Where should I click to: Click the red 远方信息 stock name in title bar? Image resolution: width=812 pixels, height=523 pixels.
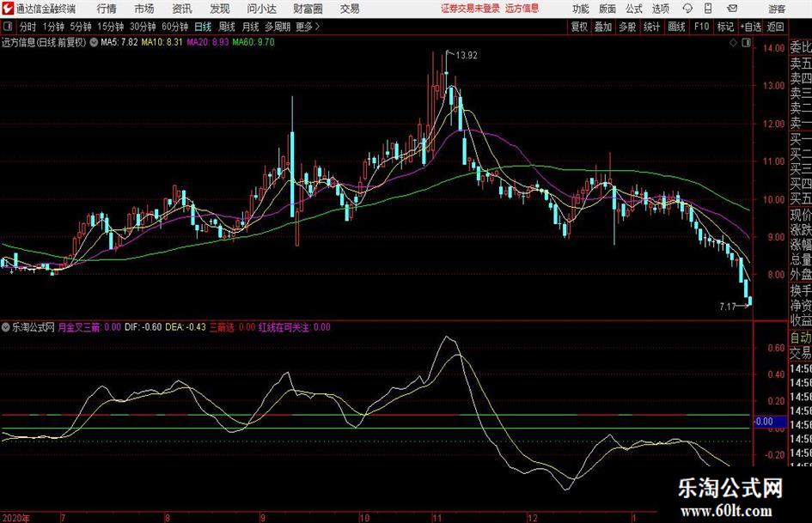tap(522, 9)
